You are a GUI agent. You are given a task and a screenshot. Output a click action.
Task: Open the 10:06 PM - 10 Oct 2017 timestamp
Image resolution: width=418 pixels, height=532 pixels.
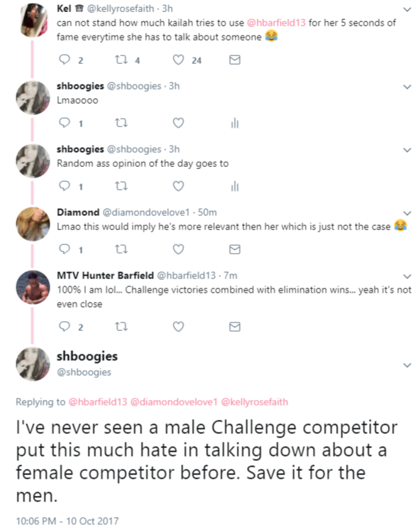pos(67,521)
